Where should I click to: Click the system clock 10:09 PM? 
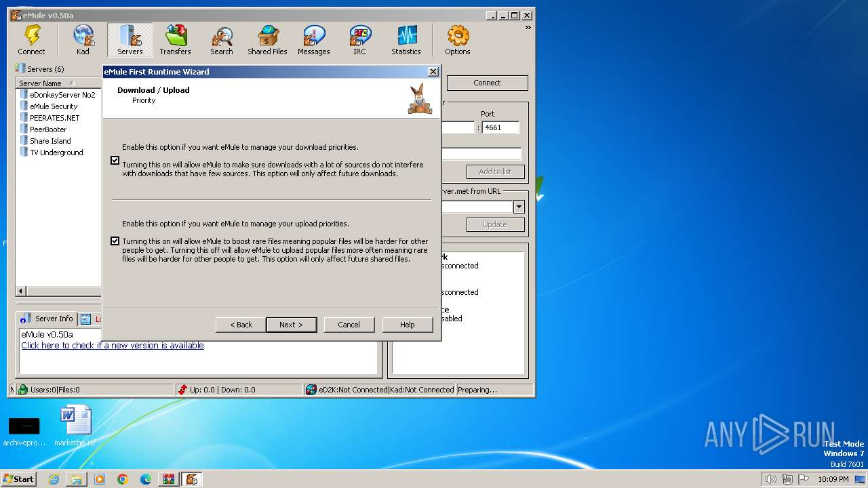(833, 479)
